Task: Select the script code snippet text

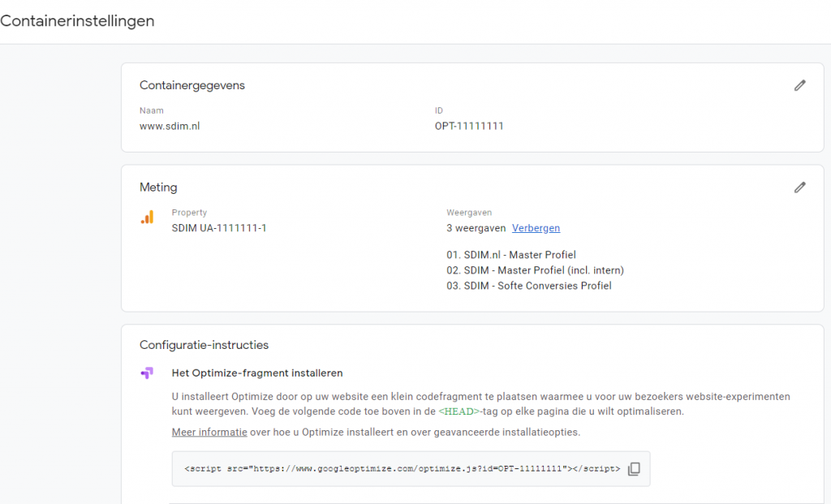Action: click(403, 469)
